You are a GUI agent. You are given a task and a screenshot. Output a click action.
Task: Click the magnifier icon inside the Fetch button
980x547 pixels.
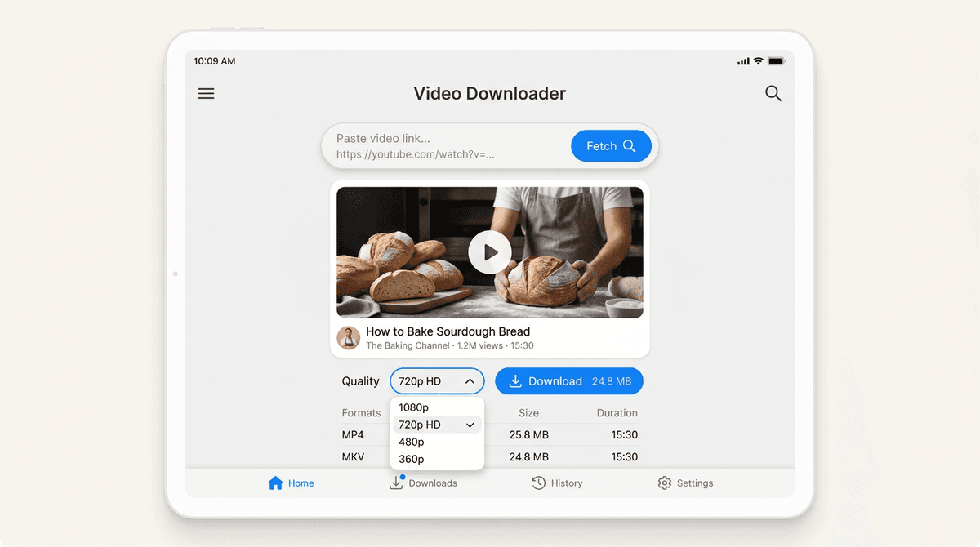(x=629, y=145)
